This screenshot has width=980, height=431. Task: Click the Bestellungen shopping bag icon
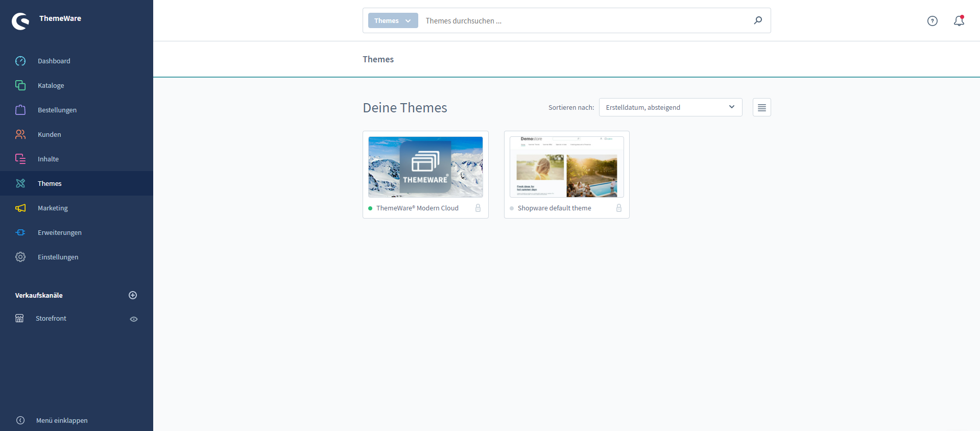(x=20, y=110)
